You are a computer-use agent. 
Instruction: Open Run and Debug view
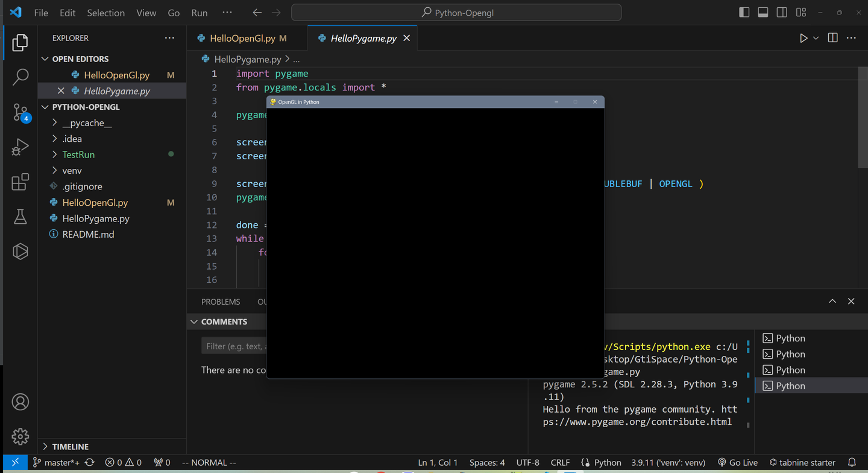point(20,147)
